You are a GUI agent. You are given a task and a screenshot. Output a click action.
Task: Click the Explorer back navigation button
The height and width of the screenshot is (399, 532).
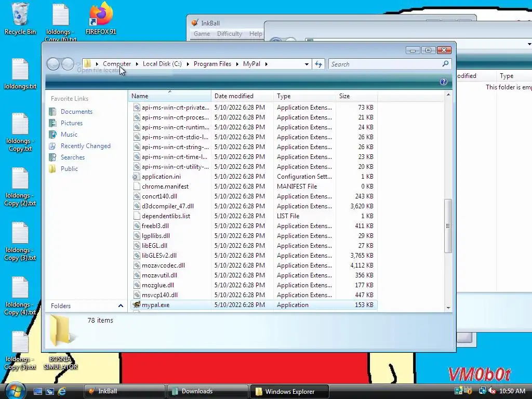coord(53,64)
